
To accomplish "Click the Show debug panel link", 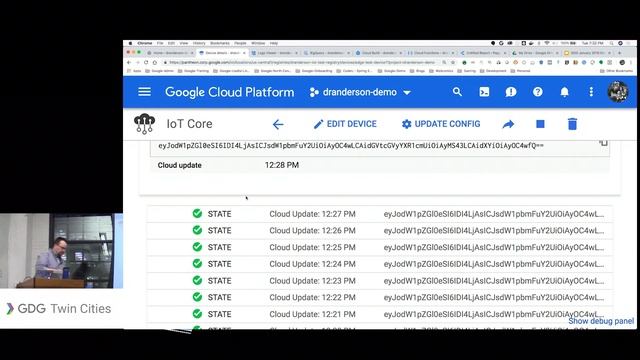I will click(601, 321).
